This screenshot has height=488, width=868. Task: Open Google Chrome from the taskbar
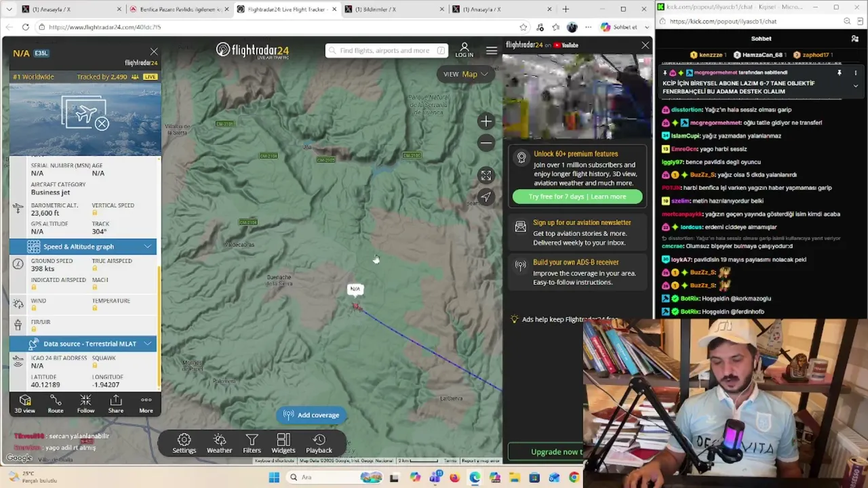574,478
